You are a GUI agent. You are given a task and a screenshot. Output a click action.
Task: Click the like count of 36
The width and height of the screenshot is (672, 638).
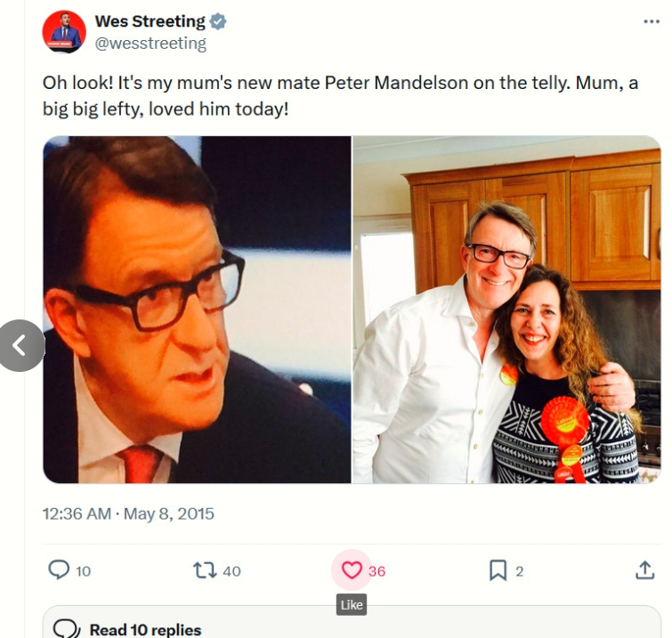pyautogui.click(x=376, y=571)
